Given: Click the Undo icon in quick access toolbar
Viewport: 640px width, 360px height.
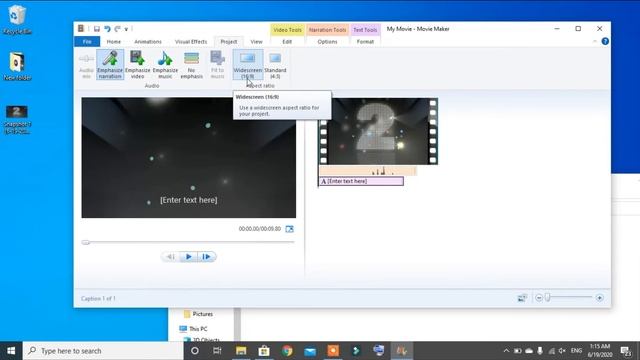Looking at the screenshot, I should click(x=107, y=29).
